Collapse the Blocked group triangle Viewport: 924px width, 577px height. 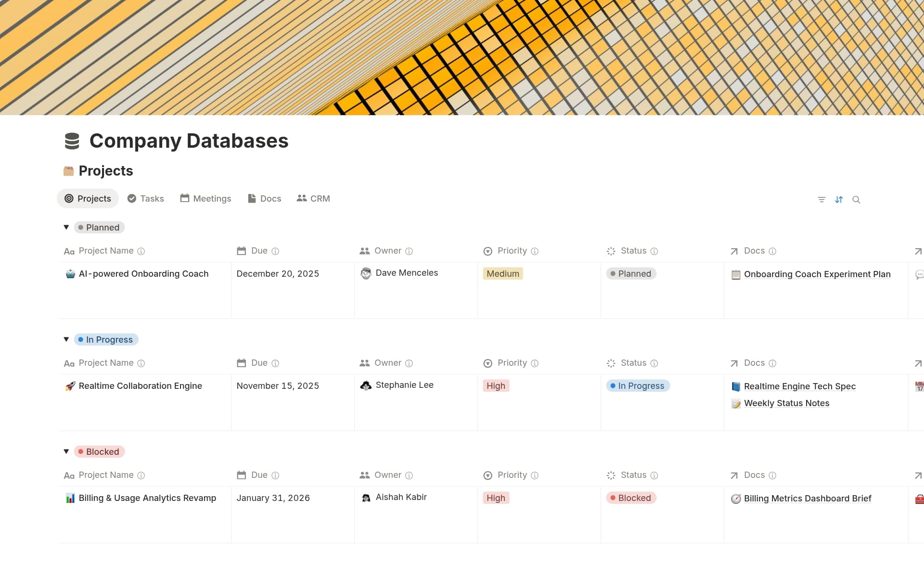pyautogui.click(x=66, y=451)
